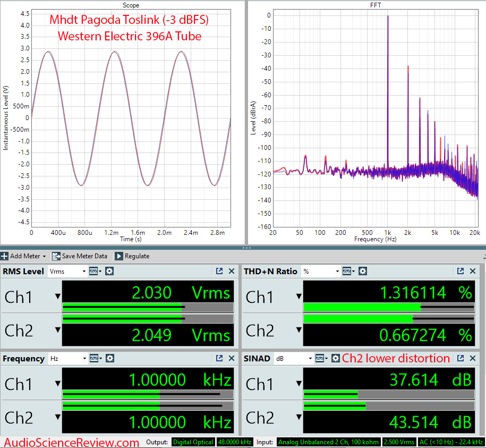This screenshot has height=448, width=486.
Task: Expand the SINAD Ch1 channel arrow
Action: [x=299, y=384]
